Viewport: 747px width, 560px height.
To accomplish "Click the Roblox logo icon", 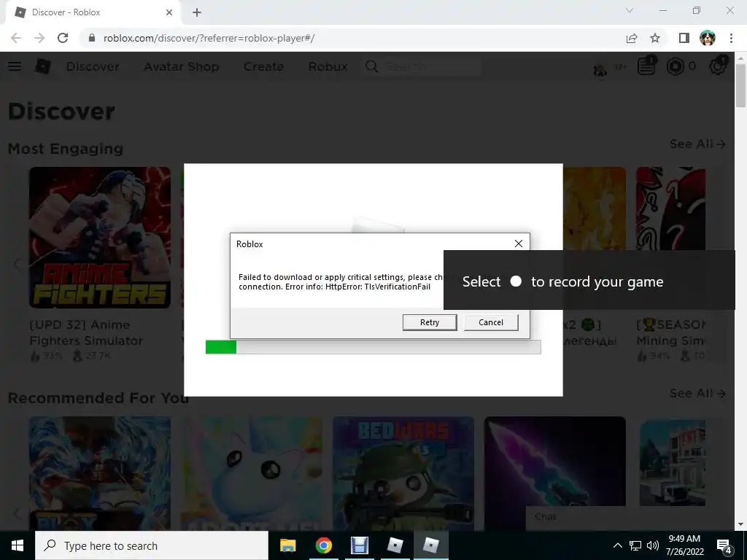I will pyautogui.click(x=43, y=66).
